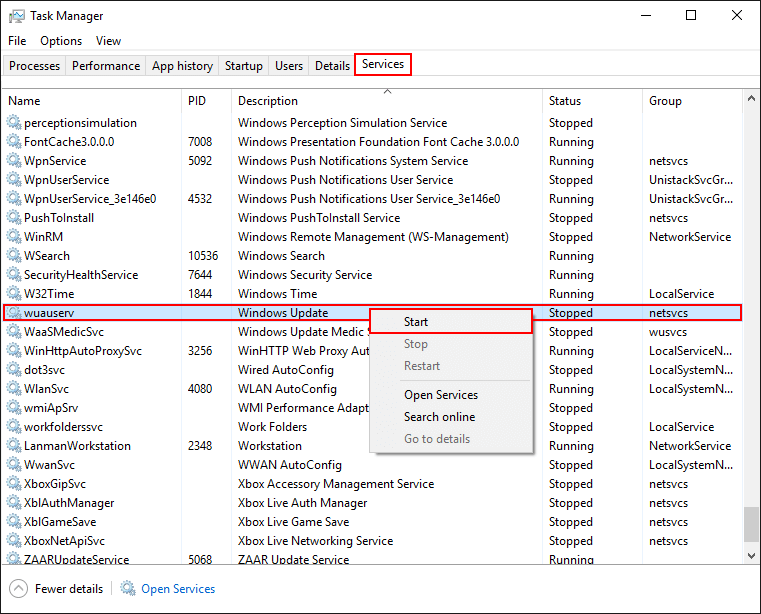The height and width of the screenshot is (614, 761).
Task: Click the W32Time service icon
Action: pyautogui.click(x=14, y=293)
